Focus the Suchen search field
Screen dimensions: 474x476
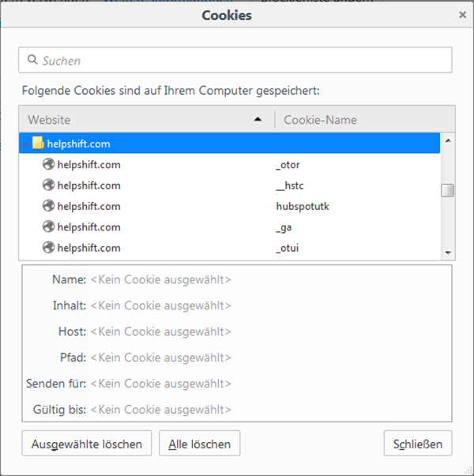pos(235,60)
